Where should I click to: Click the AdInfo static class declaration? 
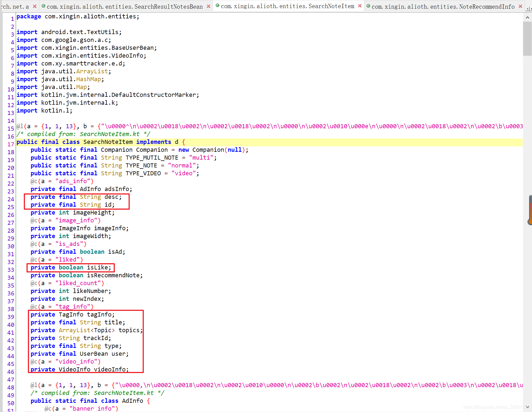tap(90, 401)
